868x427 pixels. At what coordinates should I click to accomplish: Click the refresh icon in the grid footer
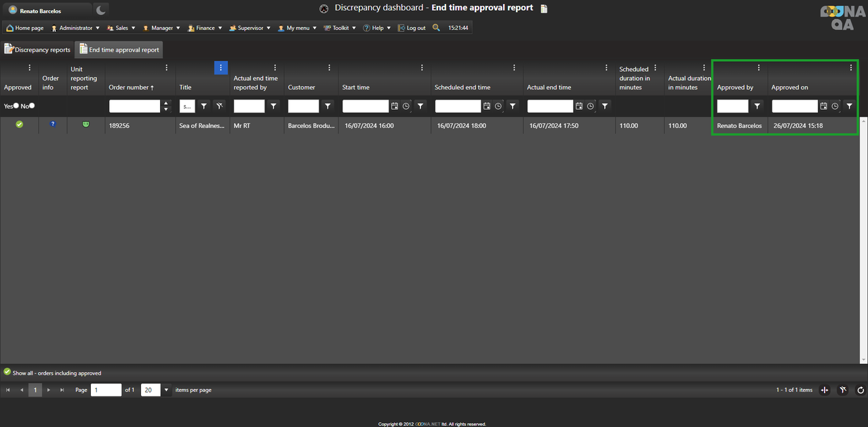[861, 390]
